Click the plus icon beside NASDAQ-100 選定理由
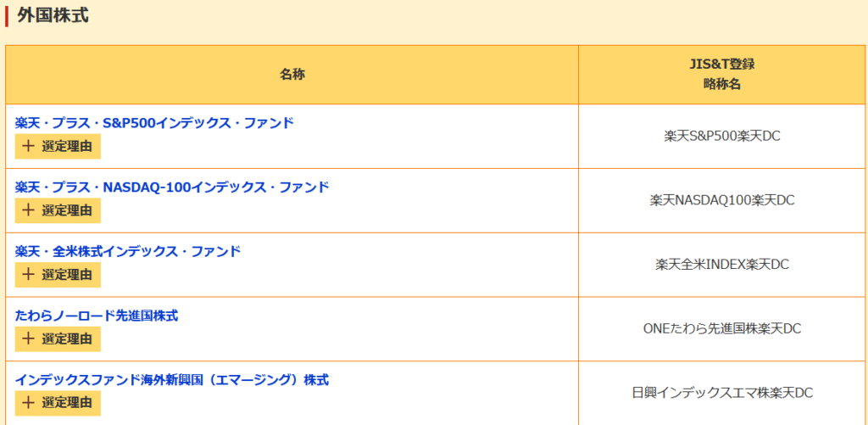 [x=29, y=210]
